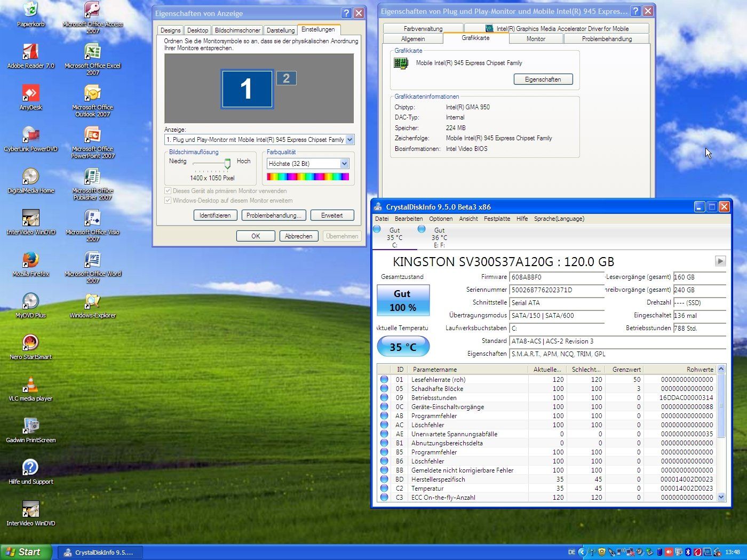Screen dimensions: 747x560
Task: Click the Bluetooth icon in the system tray
Action: click(x=688, y=552)
